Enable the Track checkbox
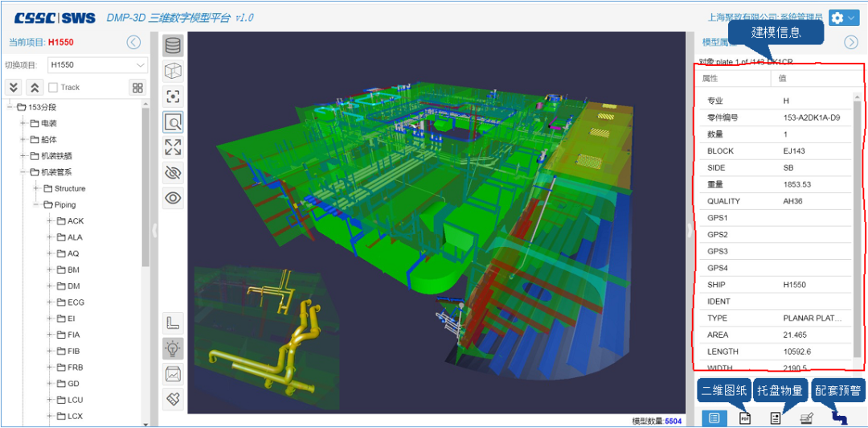 53,88
